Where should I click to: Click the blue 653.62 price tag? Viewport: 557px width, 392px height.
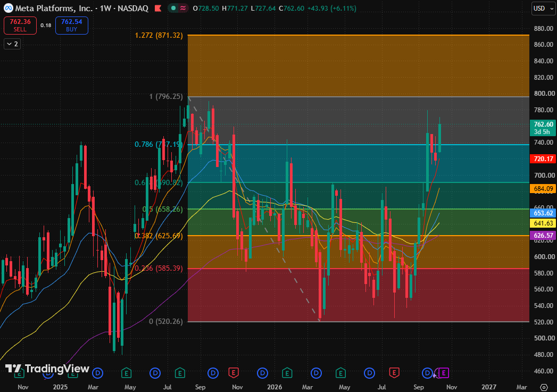(543, 213)
